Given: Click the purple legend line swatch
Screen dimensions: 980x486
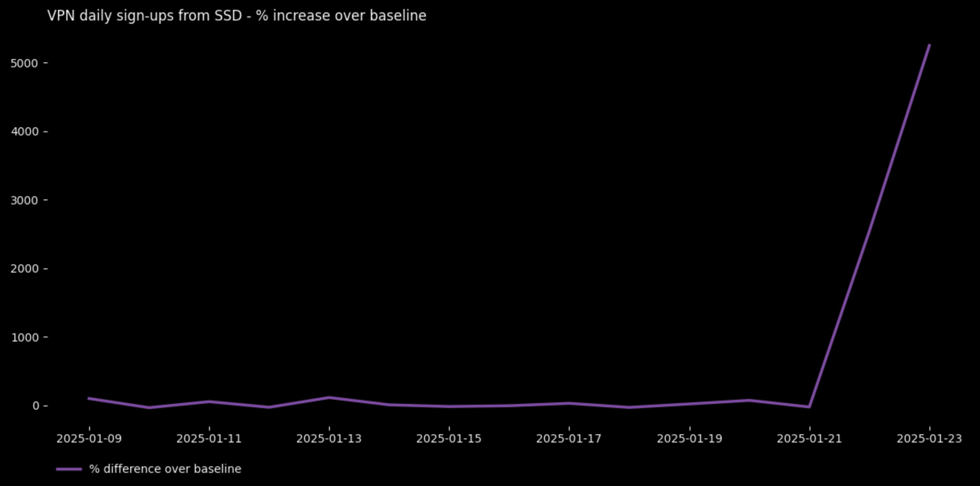Looking at the screenshot, I should [x=69, y=469].
